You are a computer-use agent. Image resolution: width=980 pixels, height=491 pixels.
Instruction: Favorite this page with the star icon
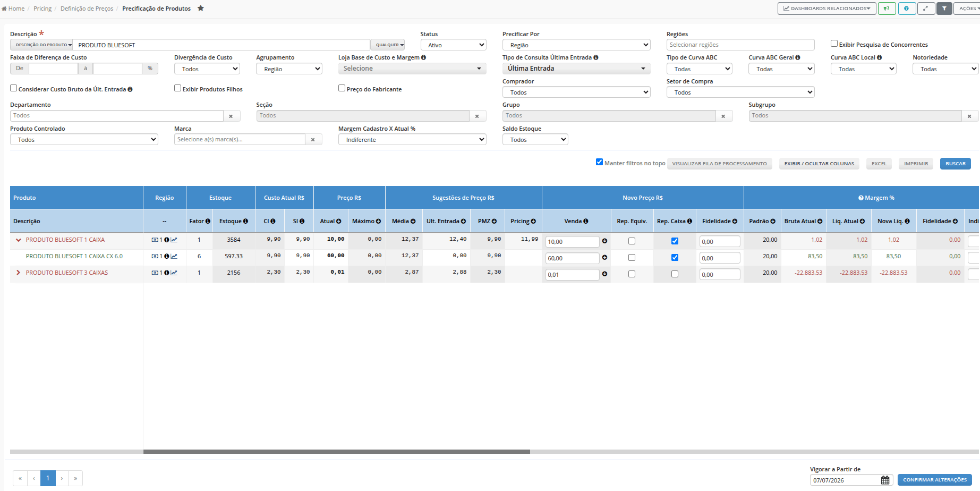(x=201, y=8)
